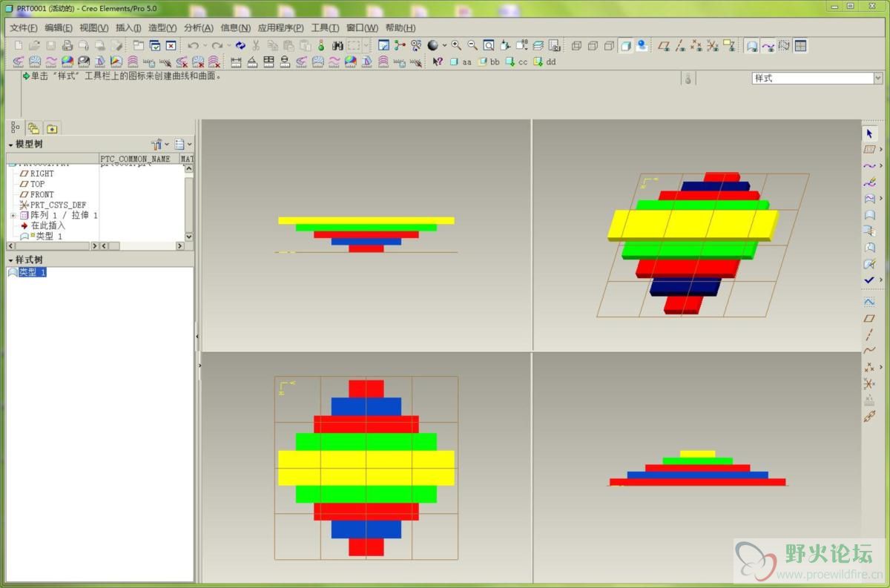Open the 帮助(H) menu
The height and width of the screenshot is (588, 890).
click(400, 27)
